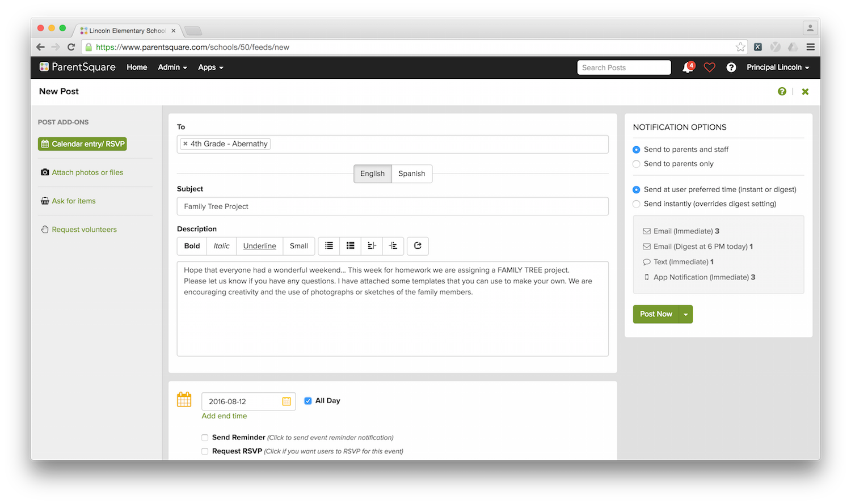This screenshot has width=851, height=504.
Task: Click the Chrome user profile icon
Action: tap(810, 28)
